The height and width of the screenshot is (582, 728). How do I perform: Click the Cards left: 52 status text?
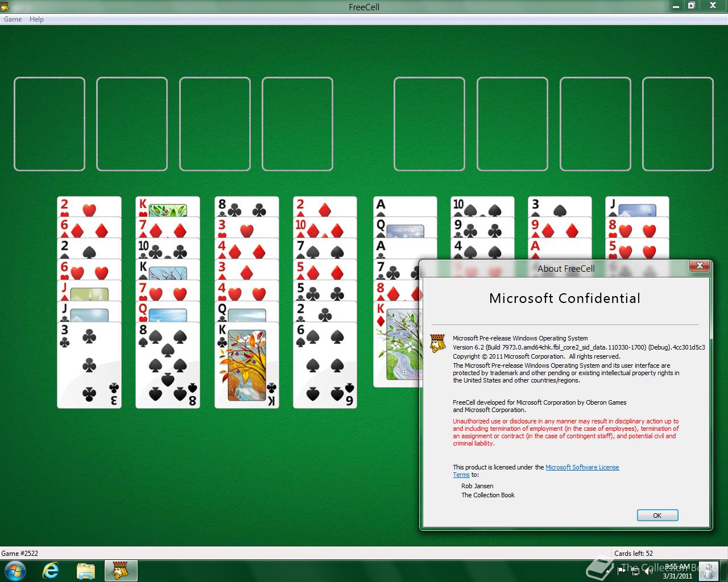(634, 553)
